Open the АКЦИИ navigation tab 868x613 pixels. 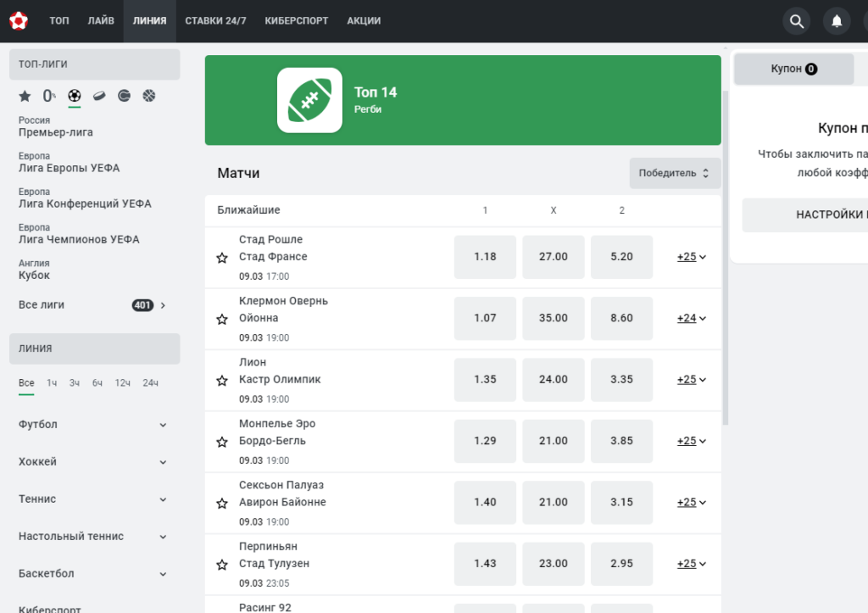coord(364,21)
